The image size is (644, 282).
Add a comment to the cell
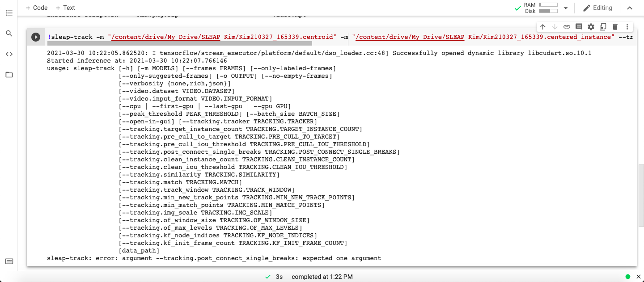[x=578, y=27]
